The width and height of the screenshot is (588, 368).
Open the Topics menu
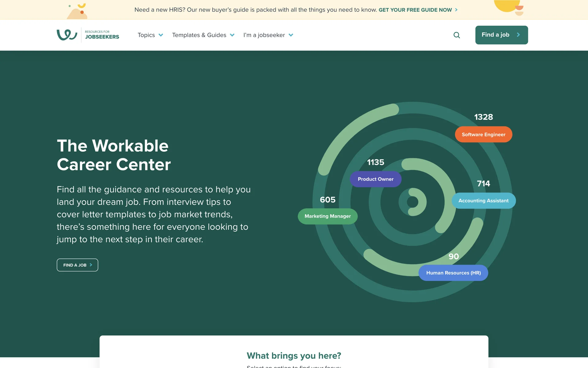coord(146,35)
